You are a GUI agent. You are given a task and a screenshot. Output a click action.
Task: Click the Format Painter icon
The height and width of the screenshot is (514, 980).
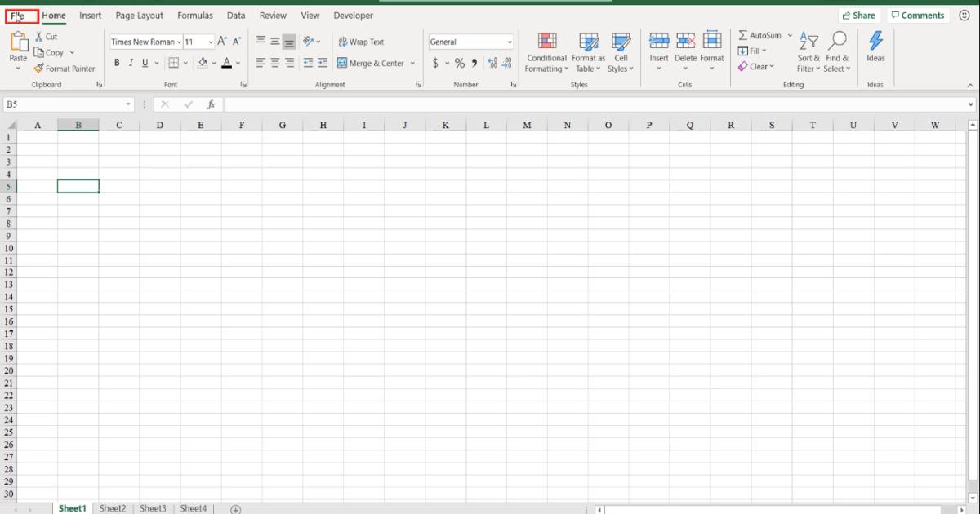pos(38,69)
